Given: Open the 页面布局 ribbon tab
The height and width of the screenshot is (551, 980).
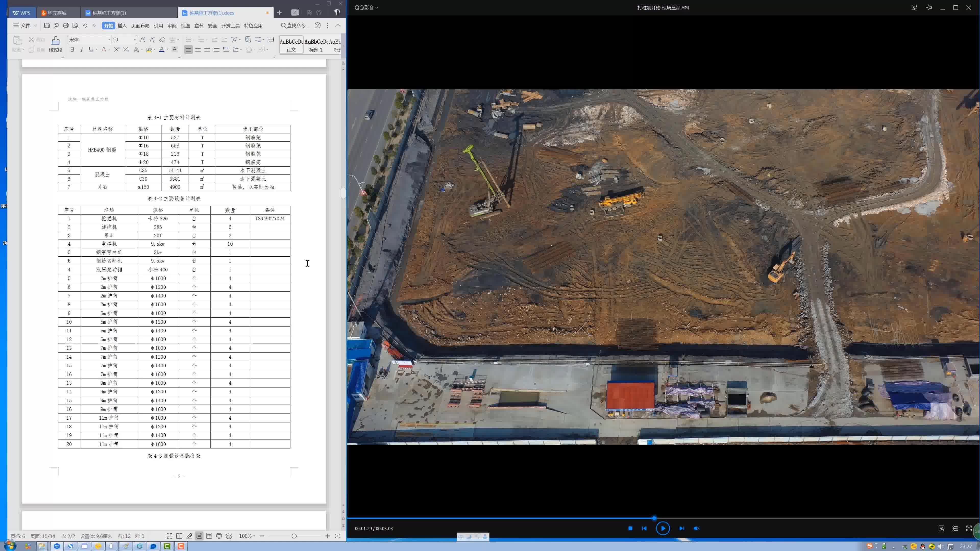Looking at the screenshot, I should pyautogui.click(x=140, y=26).
